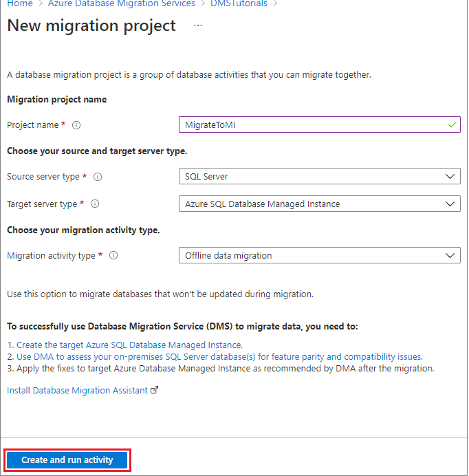Click the Project name info icon
This screenshot has height=476, width=469.
76,125
